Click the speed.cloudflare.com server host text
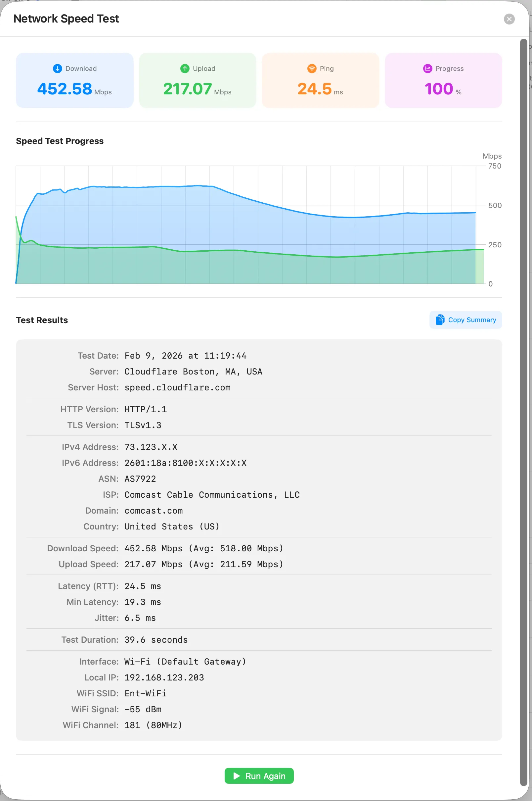 click(x=177, y=387)
